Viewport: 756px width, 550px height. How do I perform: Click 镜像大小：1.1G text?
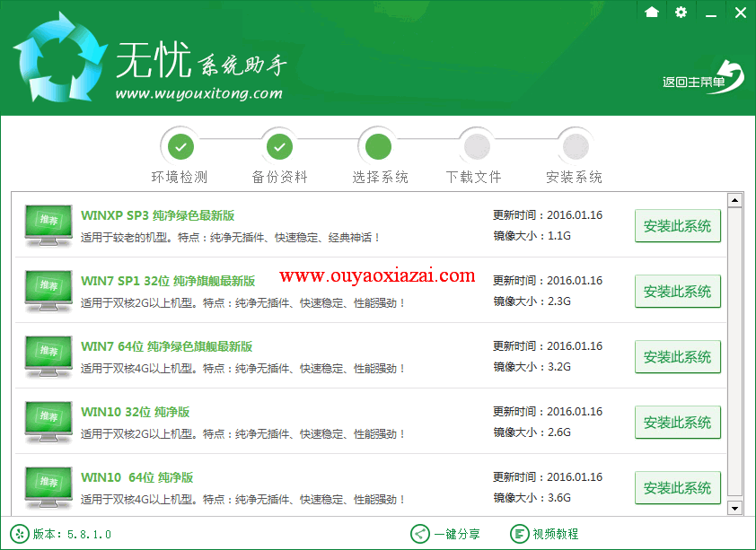532,235
